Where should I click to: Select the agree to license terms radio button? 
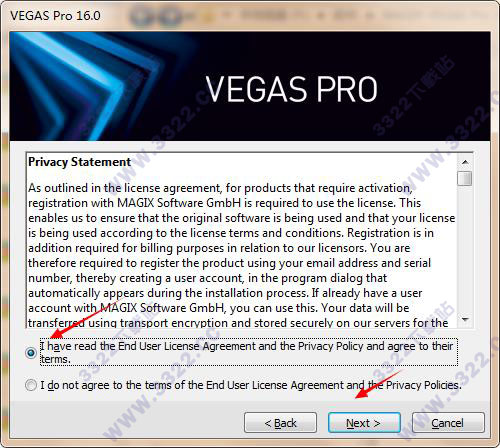point(31,352)
